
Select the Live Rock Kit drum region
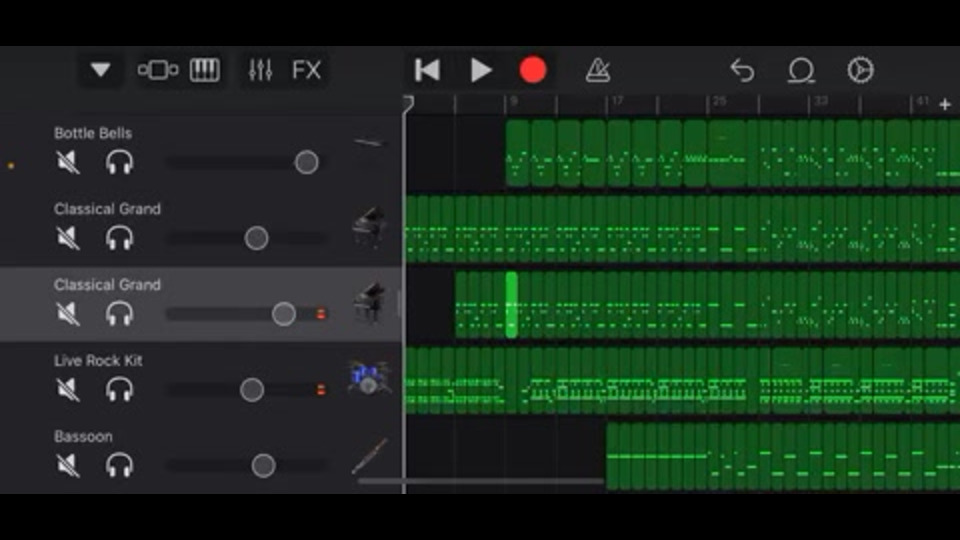682,380
